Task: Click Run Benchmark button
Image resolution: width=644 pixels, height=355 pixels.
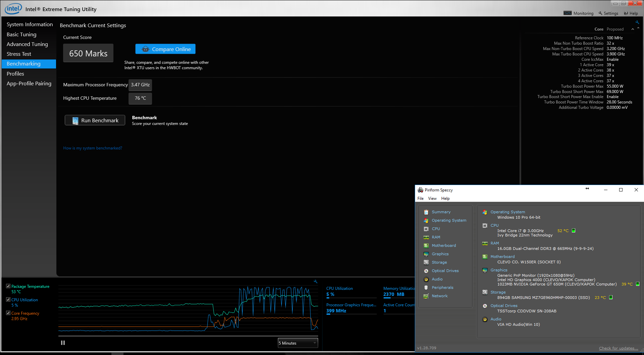Action: click(95, 120)
